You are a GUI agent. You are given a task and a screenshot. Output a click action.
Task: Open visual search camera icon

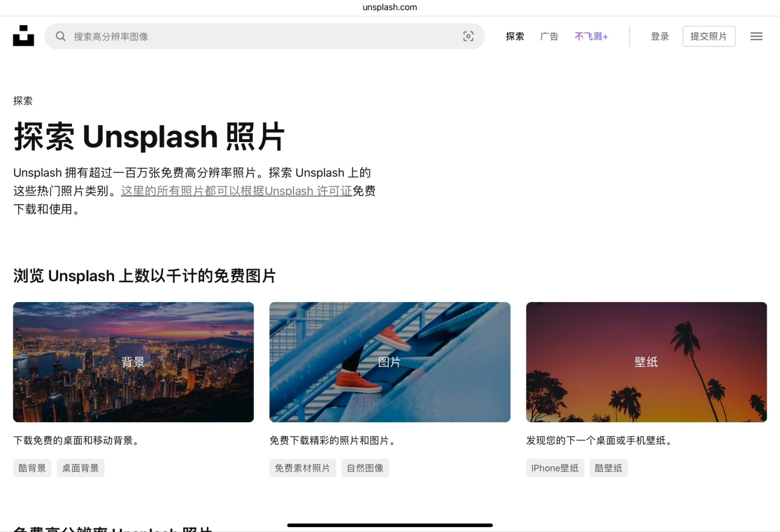pos(468,36)
